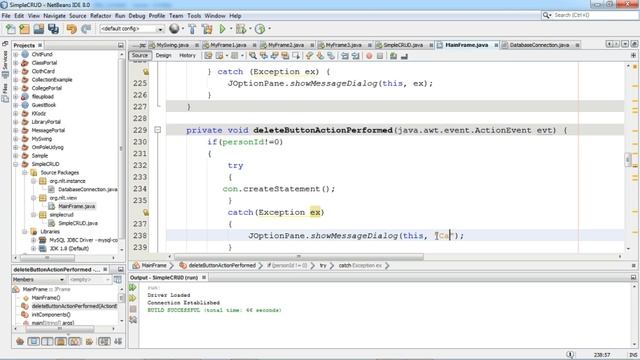Click the Open Project toolbar icon
Viewport: 640px width, 360px height.
point(39,29)
